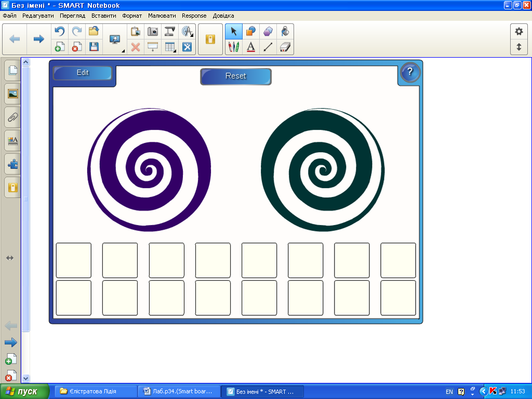Viewport: 532px width, 399px height.
Task: Go to next page with forward arrow
Action: pyautogui.click(x=39, y=39)
